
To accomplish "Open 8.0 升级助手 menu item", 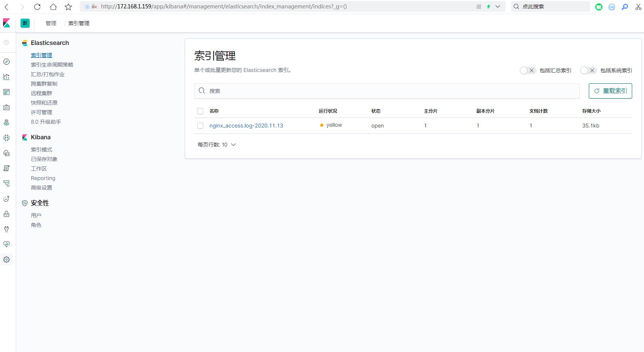I will point(46,122).
